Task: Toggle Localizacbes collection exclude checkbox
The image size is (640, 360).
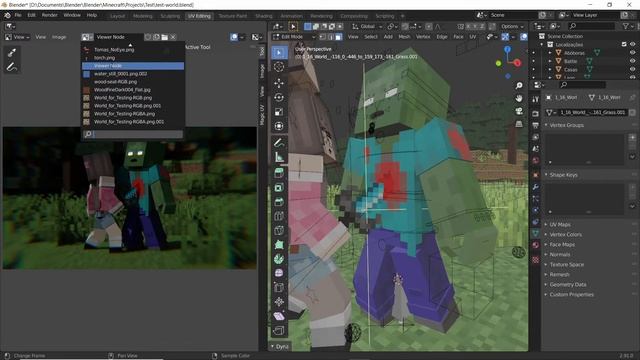Action: (x=624, y=44)
